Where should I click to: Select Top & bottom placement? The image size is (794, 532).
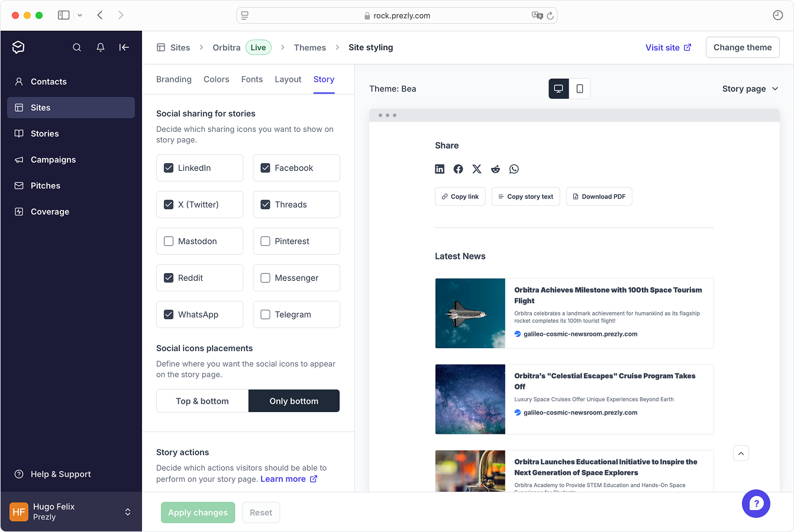[202, 401]
